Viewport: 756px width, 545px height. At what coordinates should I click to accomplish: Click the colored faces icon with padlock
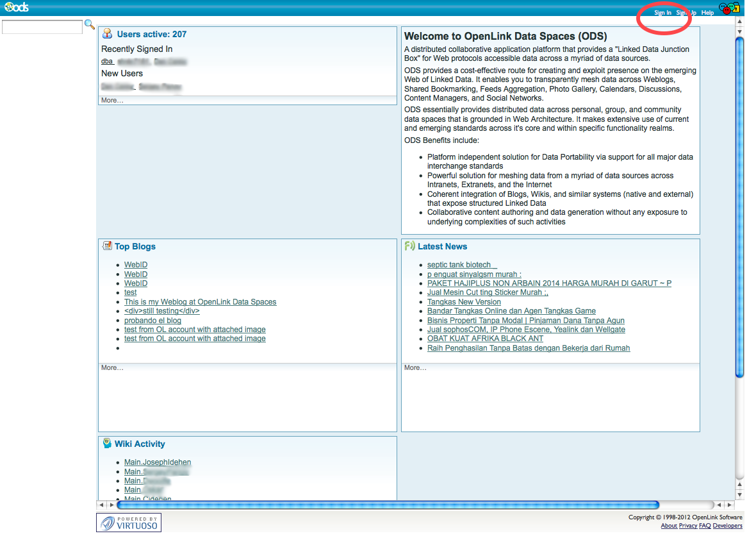click(x=728, y=8)
